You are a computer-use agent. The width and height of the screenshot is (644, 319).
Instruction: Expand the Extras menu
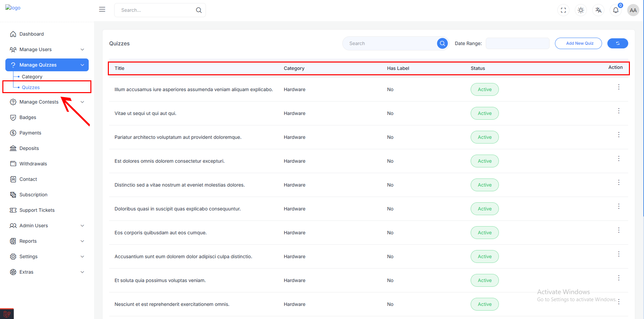click(47, 272)
